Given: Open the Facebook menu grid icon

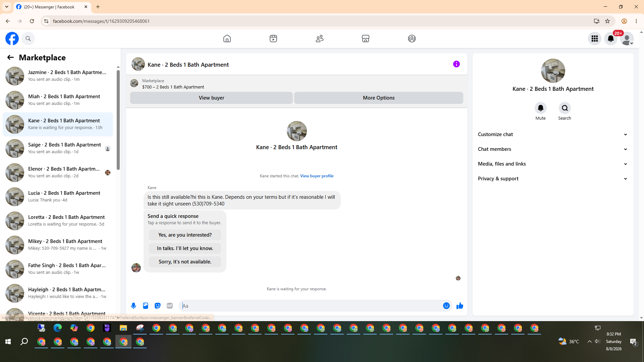Looking at the screenshot, I should 595,39.
